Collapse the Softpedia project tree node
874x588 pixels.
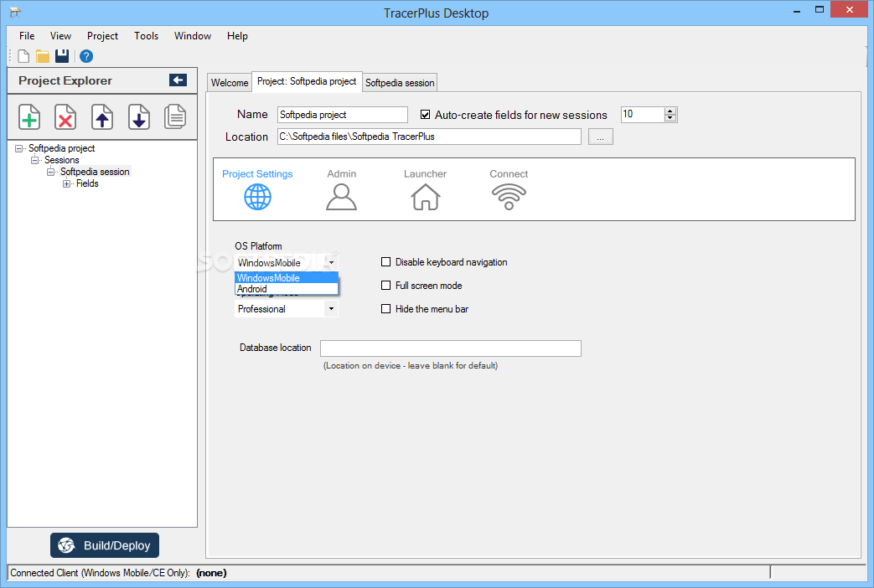(19, 148)
